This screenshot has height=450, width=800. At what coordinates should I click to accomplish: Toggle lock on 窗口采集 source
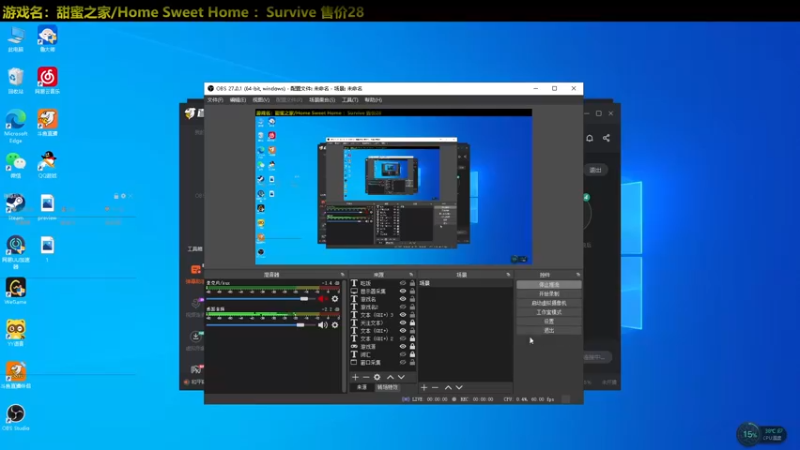412,362
